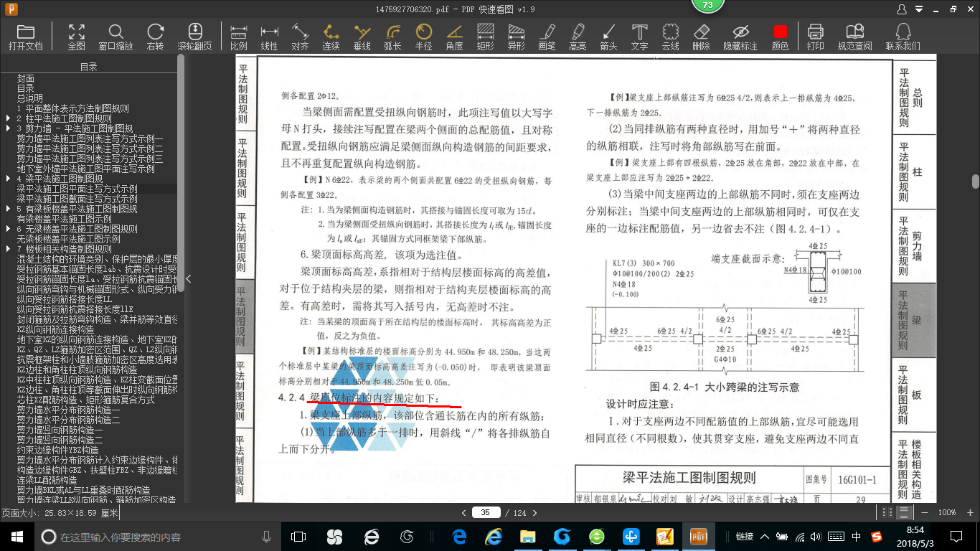Viewport: 980px width, 551px height.
Task: Select 地下室外墙平法施工图平面注写示例 entry
Action: point(86,169)
